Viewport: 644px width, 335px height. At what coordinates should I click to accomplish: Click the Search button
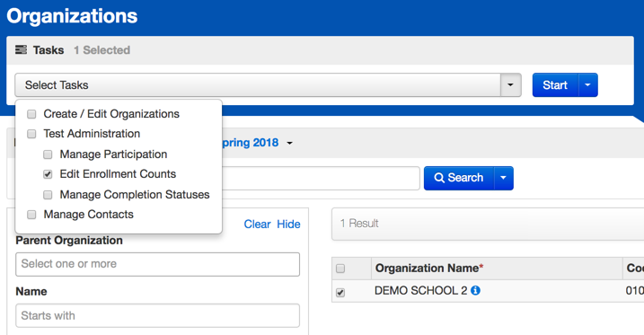[459, 178]
